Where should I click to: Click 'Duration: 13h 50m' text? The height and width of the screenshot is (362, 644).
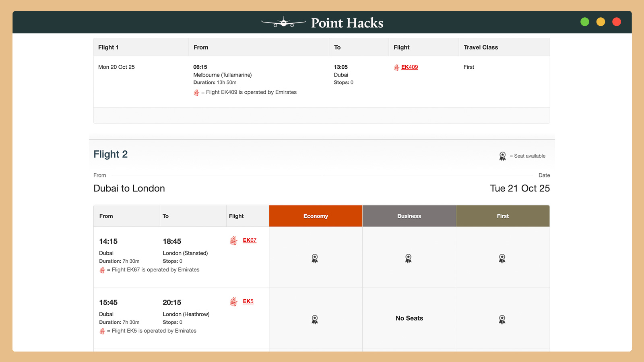click(215, 82)
